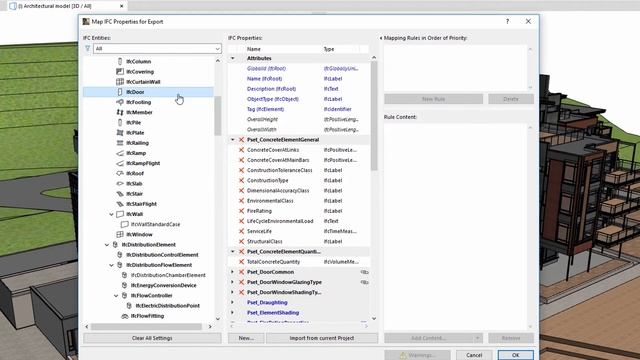Click the Cancel button

click(474, 355)
